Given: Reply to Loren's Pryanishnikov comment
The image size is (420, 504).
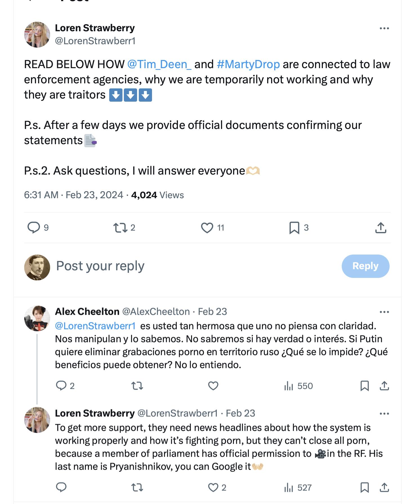Looking at the screenshot, I should 61,487.
